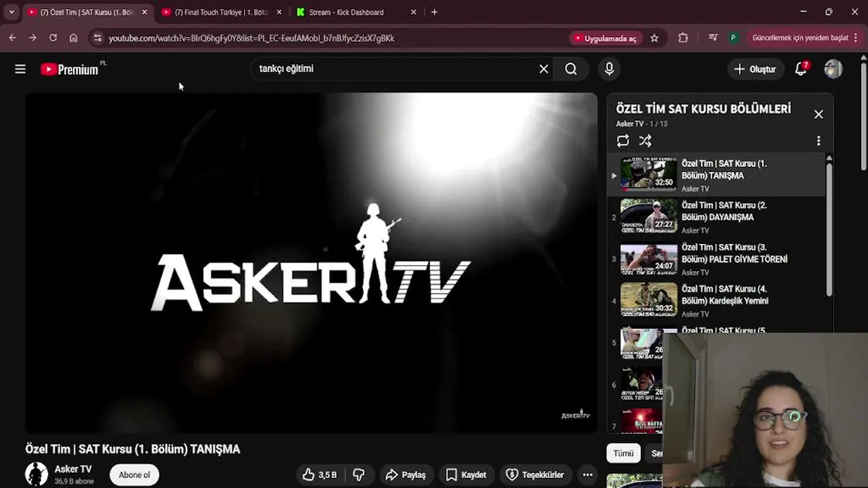Play SAT Kursu 1. Bölüm TANIŞMA thumbnail

649,174
